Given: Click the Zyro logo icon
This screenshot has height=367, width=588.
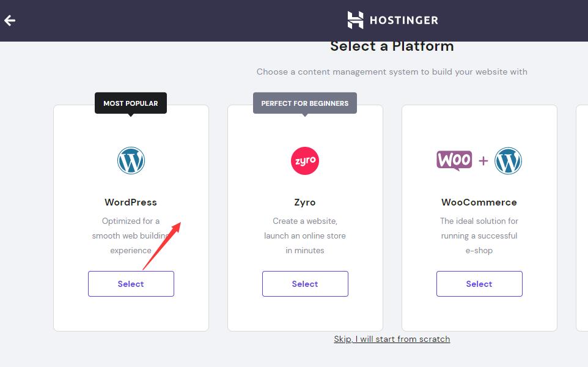Looking at the screenshot, I should (305, 161).
